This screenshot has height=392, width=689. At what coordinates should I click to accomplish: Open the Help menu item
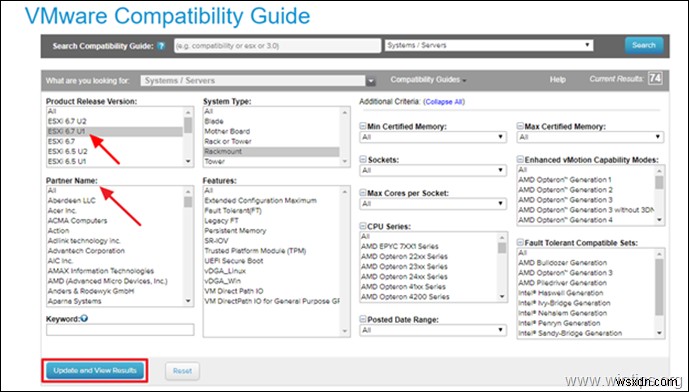click(x=558, y=80)
